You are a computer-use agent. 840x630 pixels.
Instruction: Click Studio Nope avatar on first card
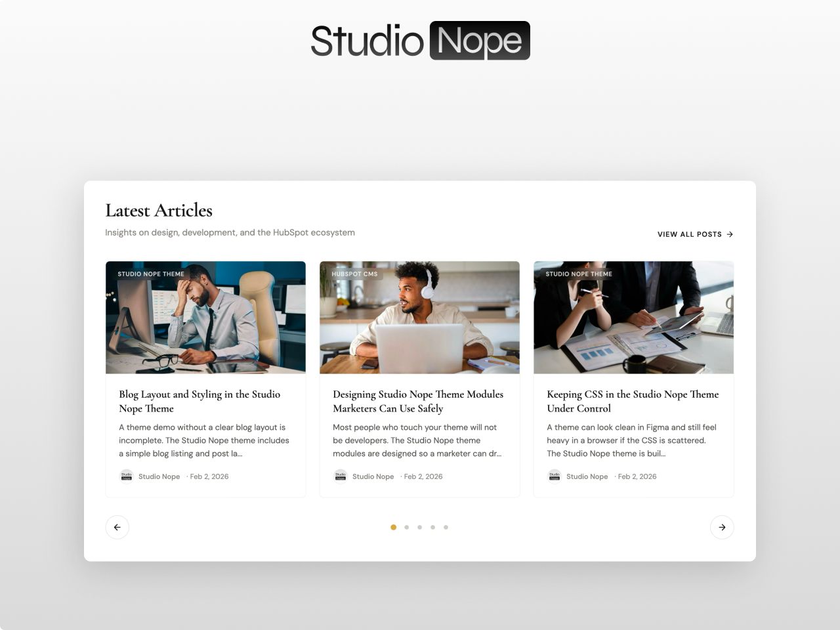[x=127, y=476]
